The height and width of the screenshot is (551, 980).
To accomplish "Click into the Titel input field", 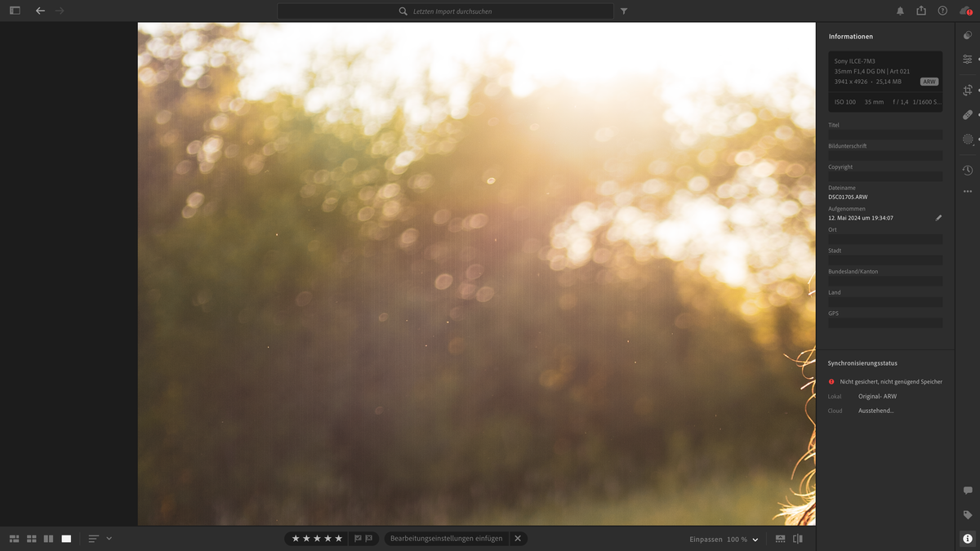I will pos(884,135).
